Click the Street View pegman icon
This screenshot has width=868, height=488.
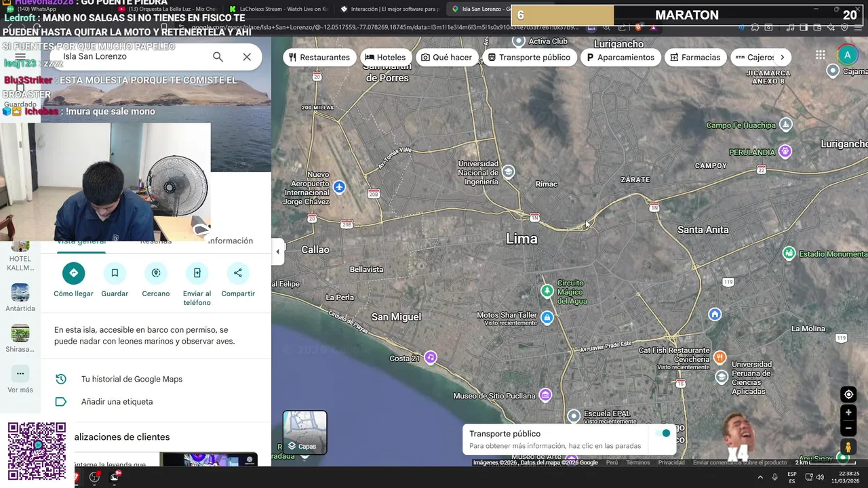click(848, 447)
